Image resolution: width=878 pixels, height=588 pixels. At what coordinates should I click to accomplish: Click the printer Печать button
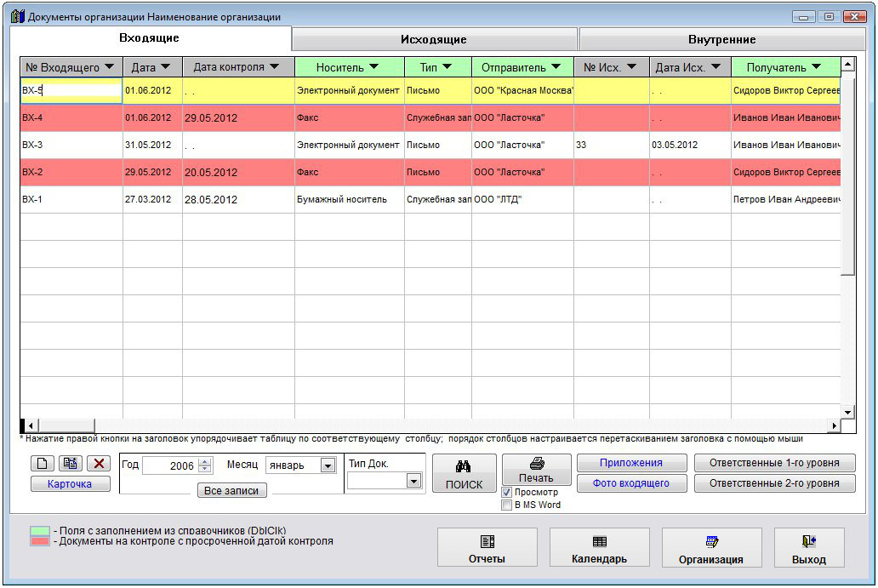click(x=536, y=469)
